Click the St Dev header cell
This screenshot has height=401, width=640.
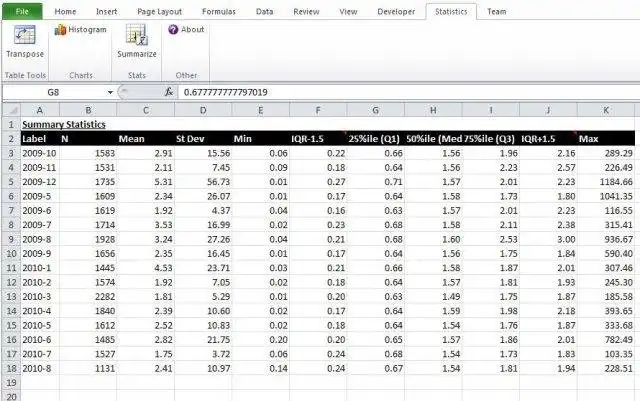(x=203, y=139)
